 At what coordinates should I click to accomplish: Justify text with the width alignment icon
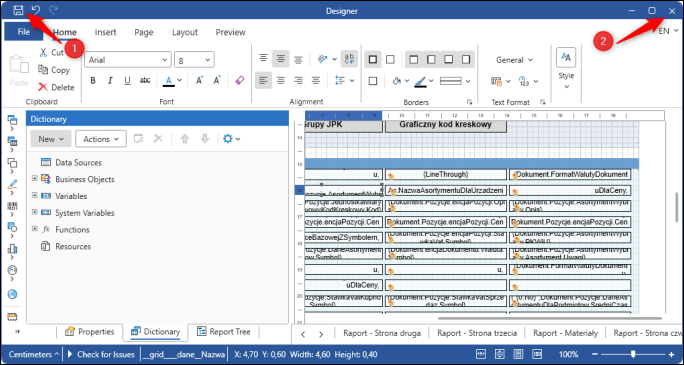[x=316, y=80]
